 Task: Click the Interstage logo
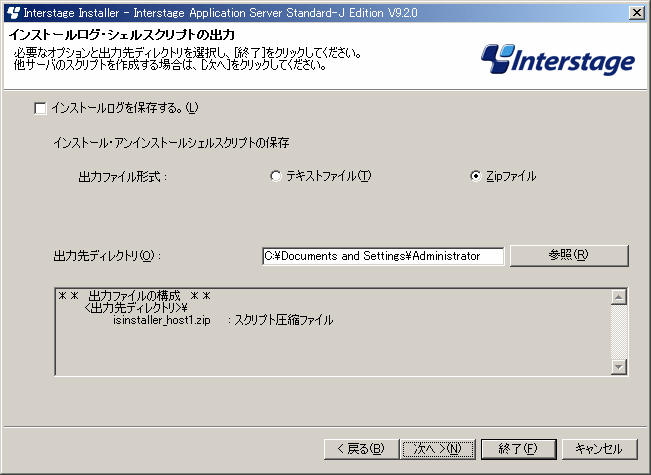[557, 60]
